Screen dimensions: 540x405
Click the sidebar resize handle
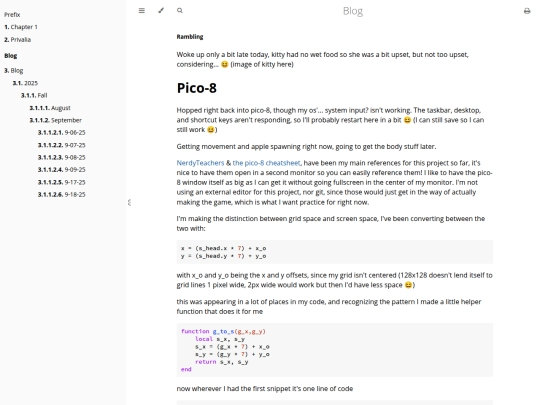click(x=129, y=202)
